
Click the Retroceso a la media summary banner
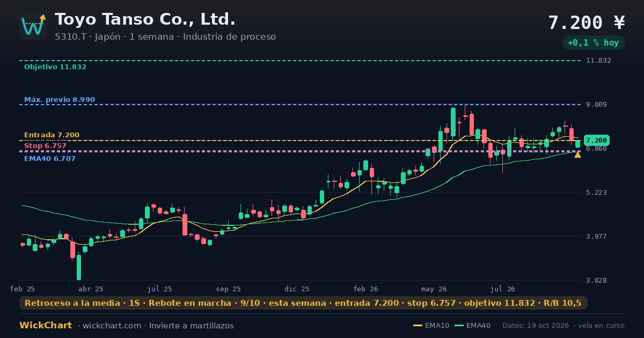pos(303,303)
